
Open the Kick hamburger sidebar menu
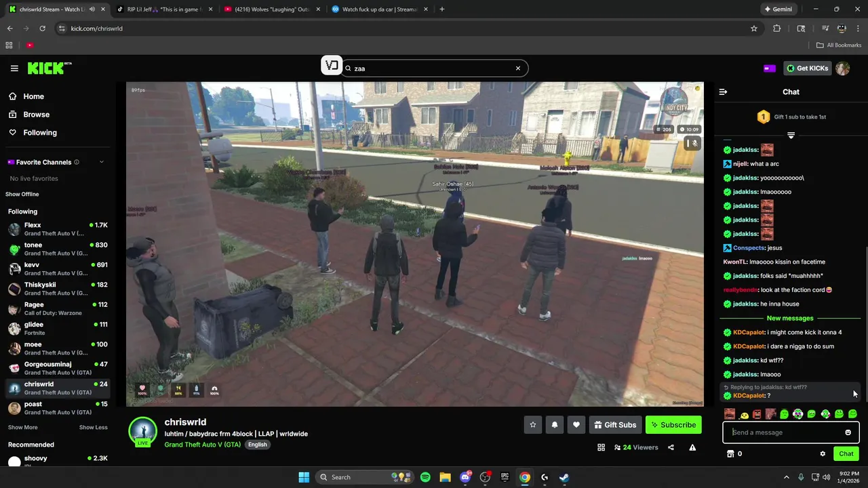14,68
